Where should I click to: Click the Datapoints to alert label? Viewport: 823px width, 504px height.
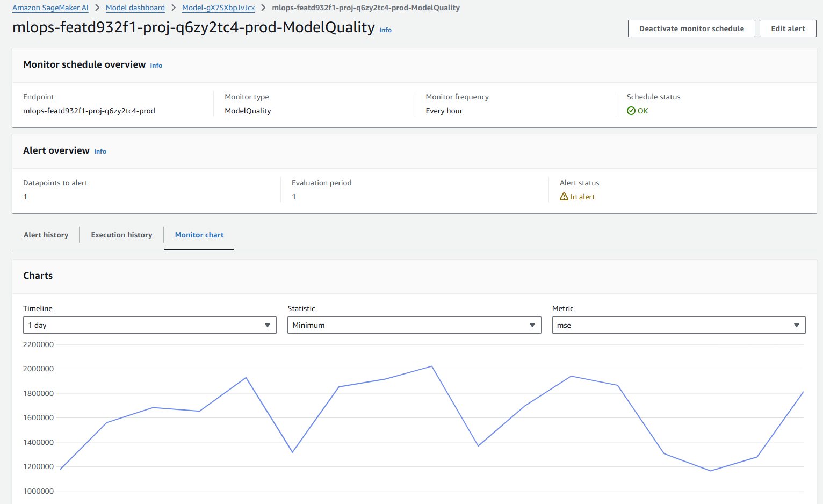[x=55, y=183]
